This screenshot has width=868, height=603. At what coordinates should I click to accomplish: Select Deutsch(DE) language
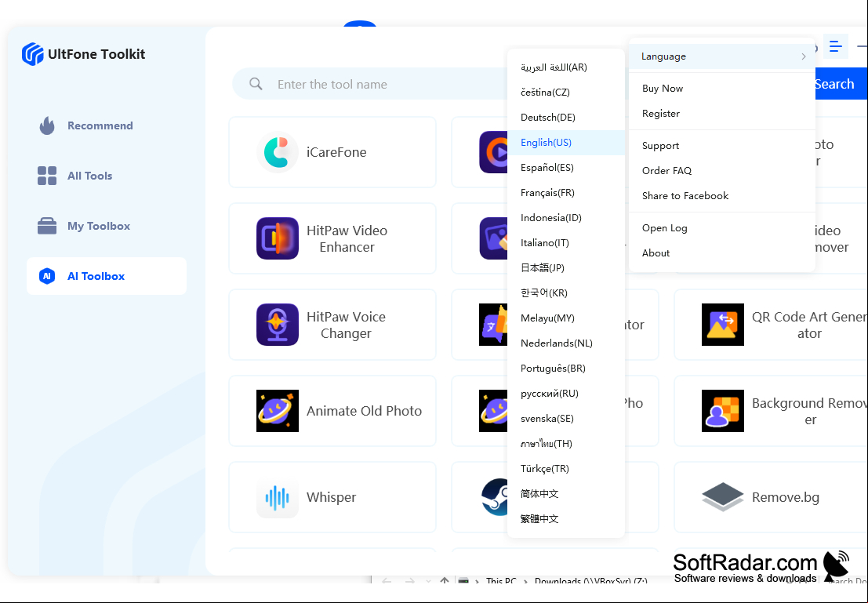pyautogui.click(x=566, y=118)
